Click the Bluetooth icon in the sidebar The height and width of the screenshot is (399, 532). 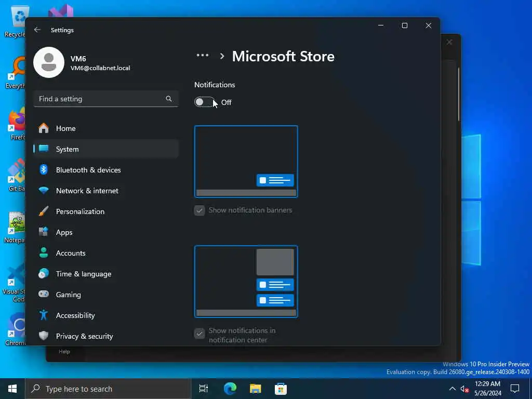[44, 169]
